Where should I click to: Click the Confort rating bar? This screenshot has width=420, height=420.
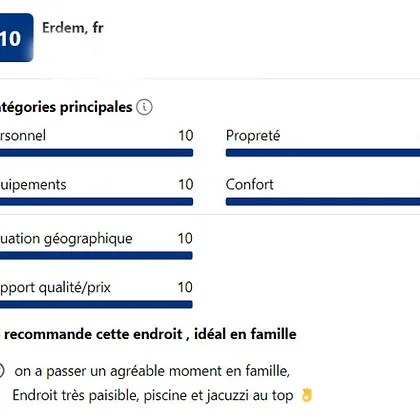[x=323, y=202]
